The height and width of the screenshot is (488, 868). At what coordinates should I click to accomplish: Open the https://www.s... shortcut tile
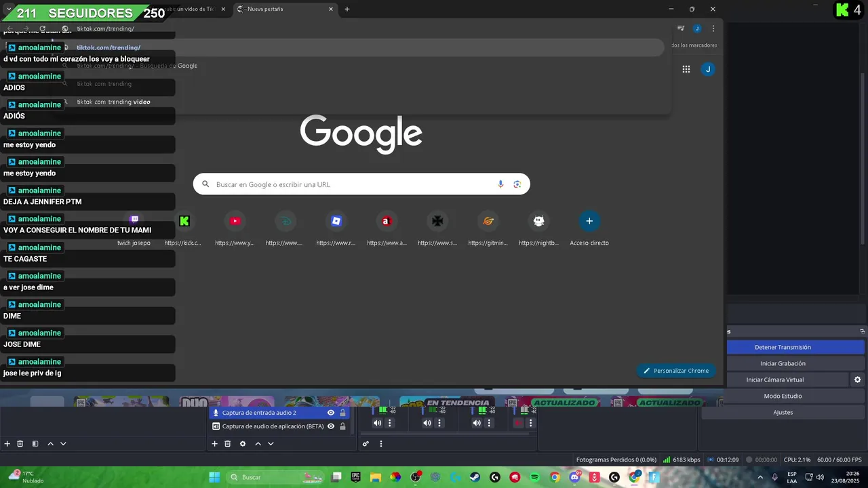click(x=437, y=228)
